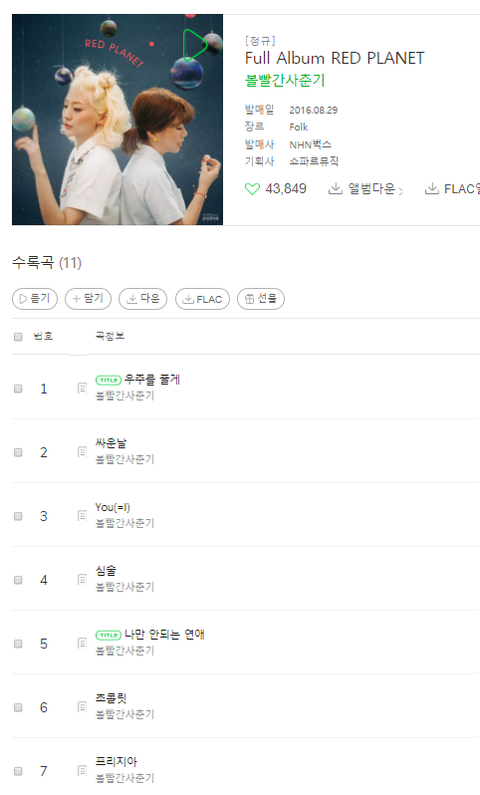This screenshot has width=480, height=795.
Task: Click the 선물 gift button
Action: tap(261, 299)
